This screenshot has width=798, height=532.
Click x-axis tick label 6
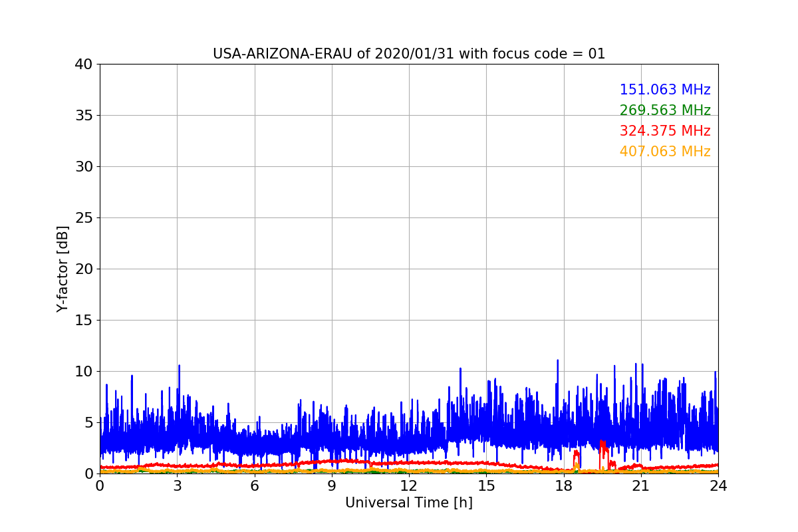tap(255, 486)
